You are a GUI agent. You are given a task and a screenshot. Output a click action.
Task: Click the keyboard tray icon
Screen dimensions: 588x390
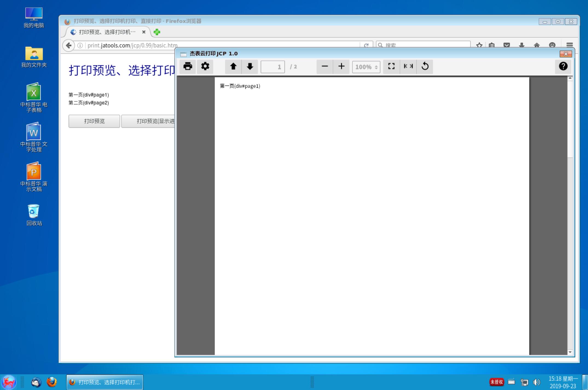click(x=511, y=382)
